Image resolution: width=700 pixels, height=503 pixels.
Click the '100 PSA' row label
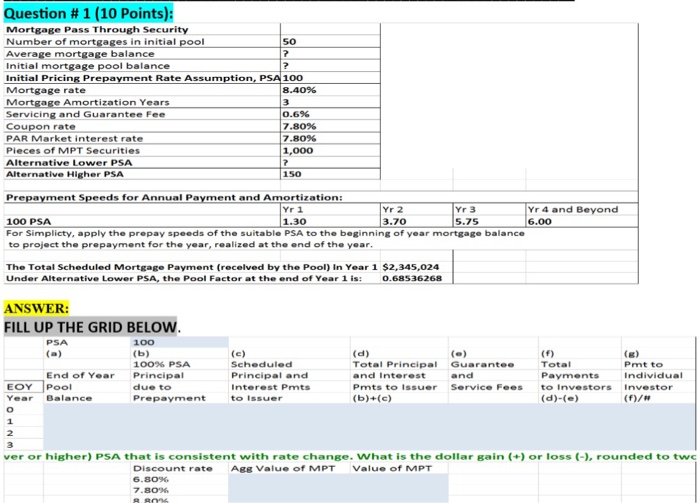coord(29,221)
